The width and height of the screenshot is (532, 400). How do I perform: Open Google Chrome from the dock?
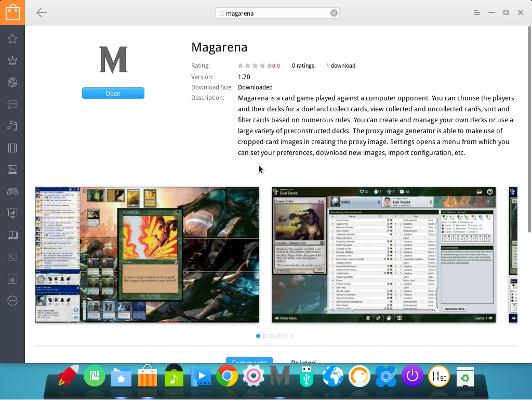227,376
